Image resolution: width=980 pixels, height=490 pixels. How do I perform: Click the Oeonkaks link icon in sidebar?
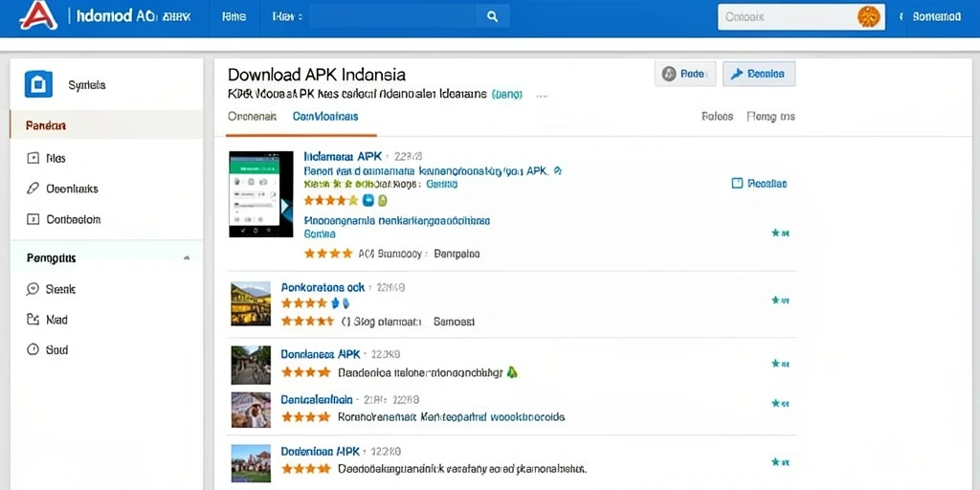33,189
